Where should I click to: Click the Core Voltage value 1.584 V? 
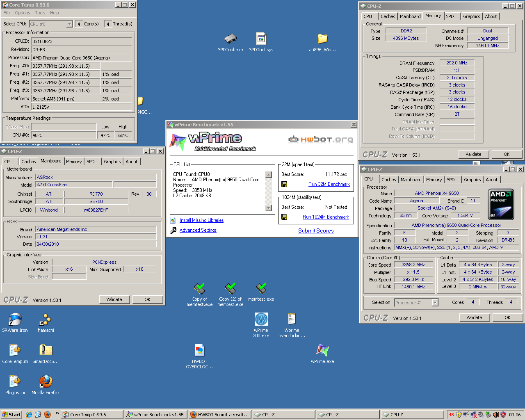pyautogui.click(x=465, y=215)
